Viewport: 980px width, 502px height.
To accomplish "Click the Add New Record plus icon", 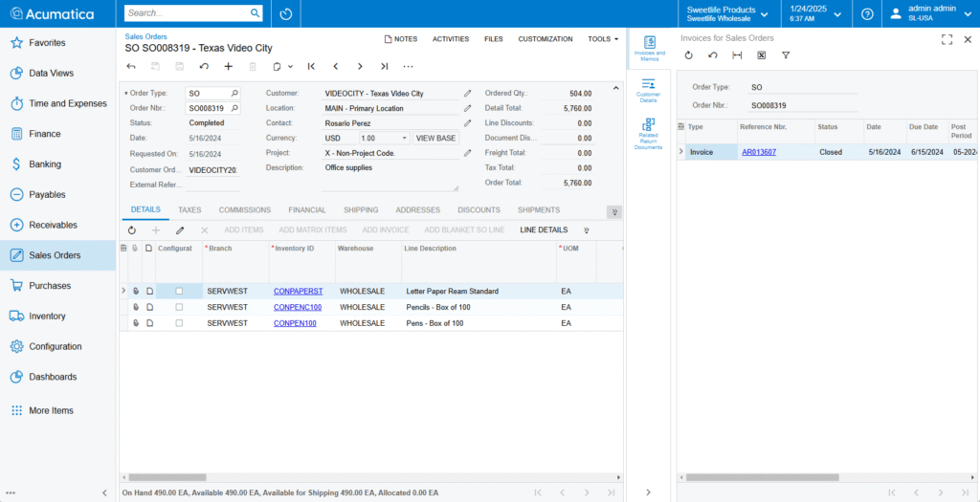I will pyautogui.click(x=228, y=67).
